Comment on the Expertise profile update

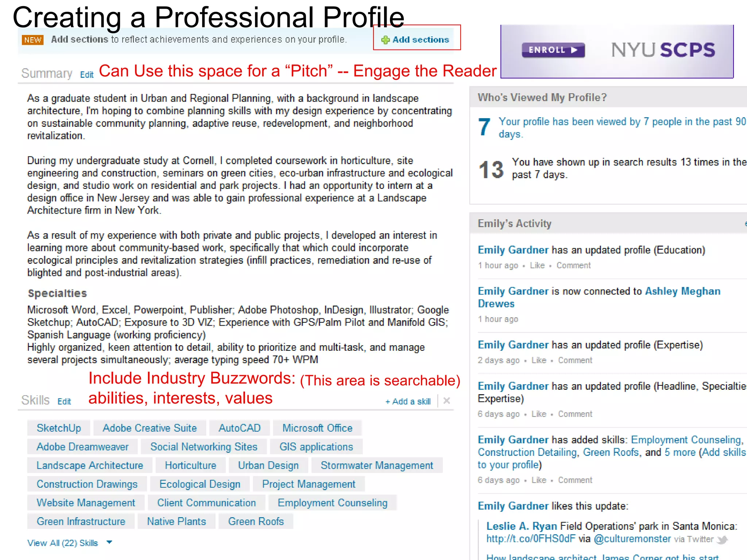pos(575,360)
